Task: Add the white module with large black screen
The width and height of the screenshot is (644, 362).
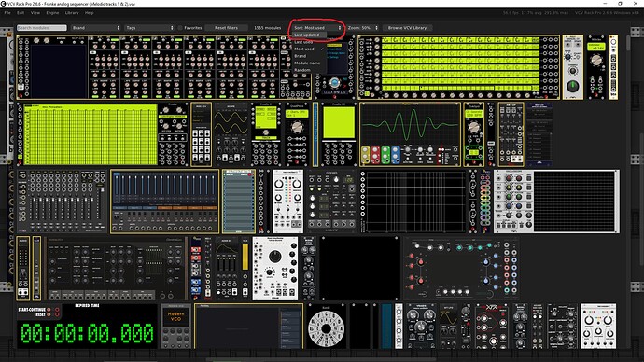Action: tap(556, 202)
